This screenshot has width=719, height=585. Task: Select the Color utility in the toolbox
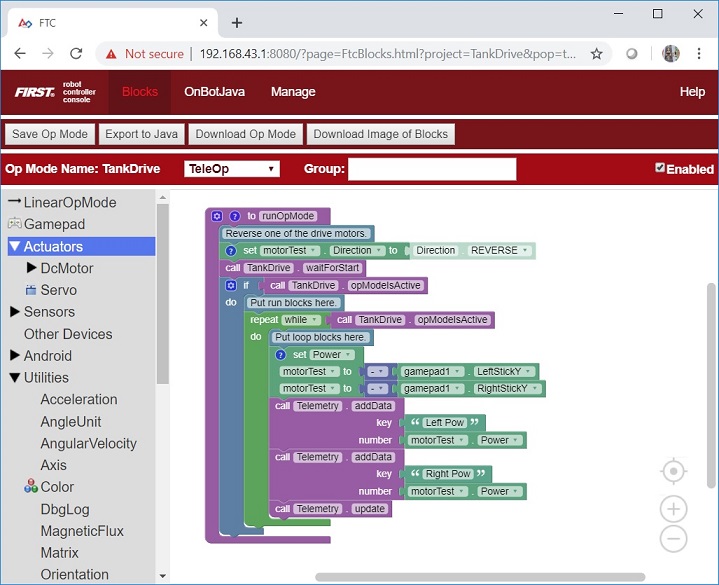point(57,487)
